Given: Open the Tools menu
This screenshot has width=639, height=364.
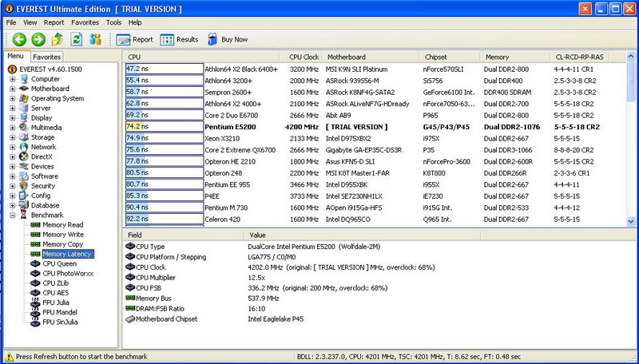Looking at the screenshot, I should click(113, 22).
